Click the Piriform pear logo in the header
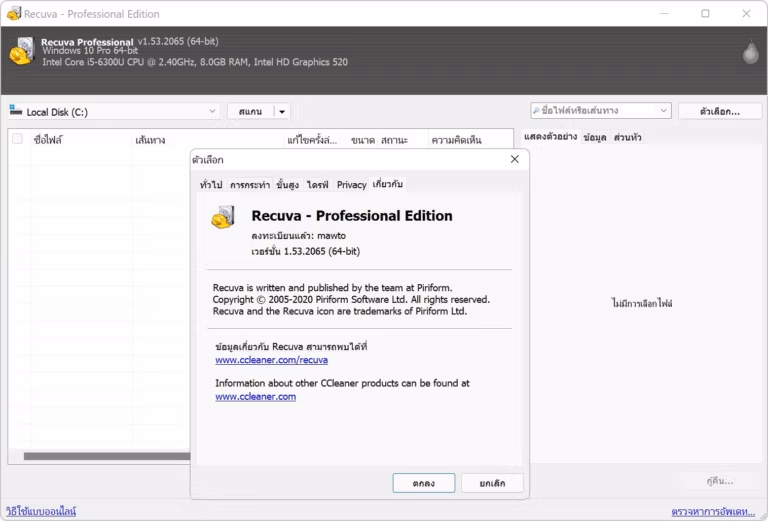Viewport: 768px width, 521px height. [750, 52]
